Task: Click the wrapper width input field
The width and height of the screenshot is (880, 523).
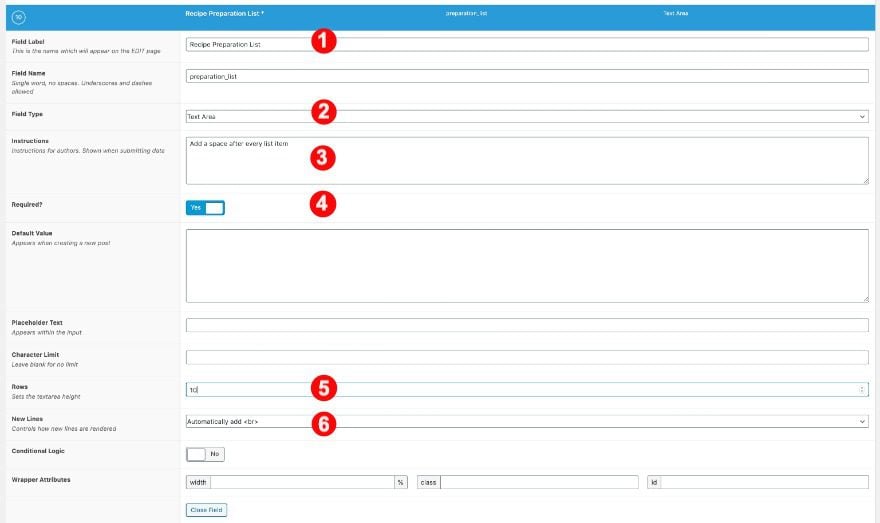Action: tap(302, 482)
